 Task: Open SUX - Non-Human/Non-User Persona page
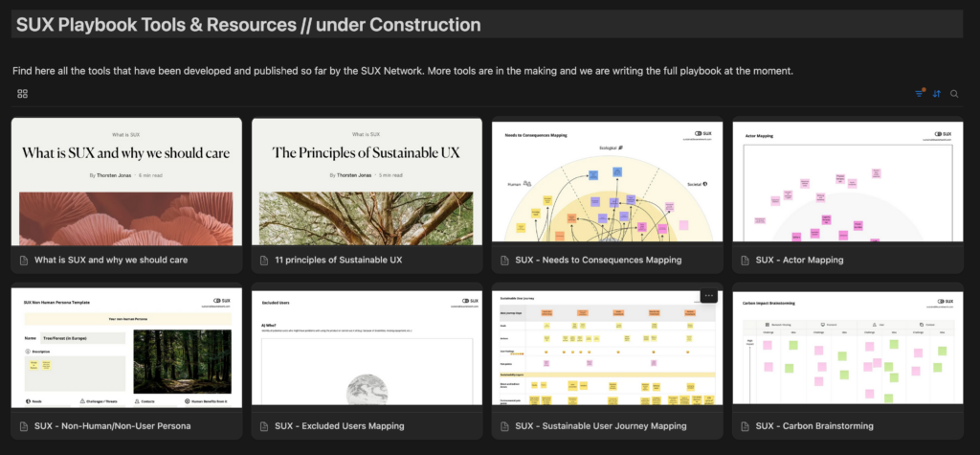point(113,426)
